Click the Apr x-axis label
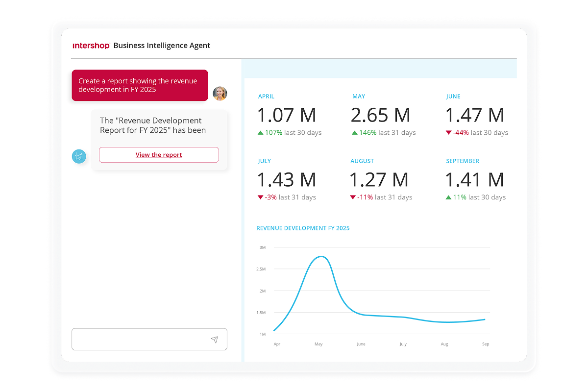 [x=277, y=344]
